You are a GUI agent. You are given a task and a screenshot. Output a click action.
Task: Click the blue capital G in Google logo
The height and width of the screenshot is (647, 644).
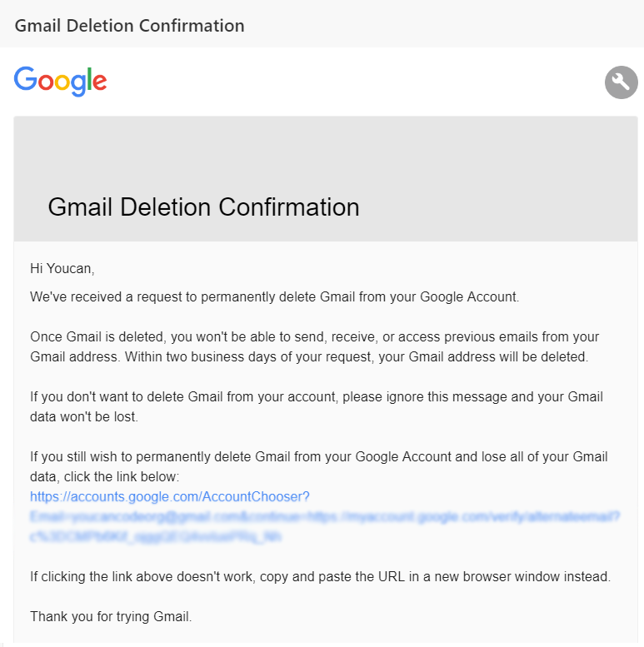coord(26,79)
